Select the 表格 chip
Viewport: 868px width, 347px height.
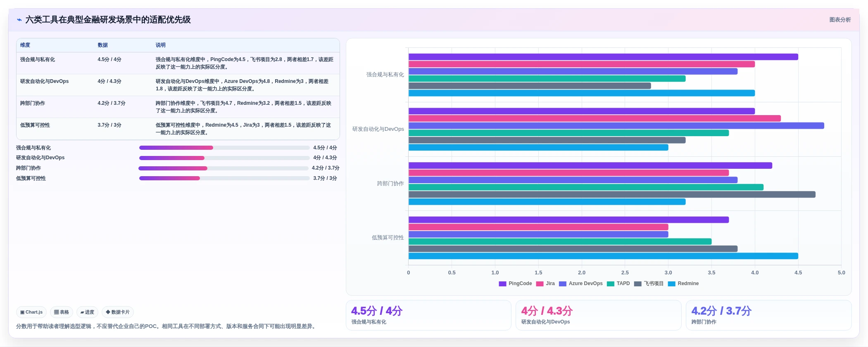tap(62, 312)
